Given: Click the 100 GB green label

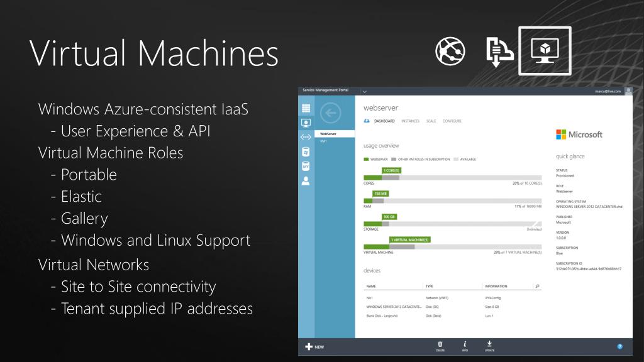Looking at the screenshot, I should tap(389, 217).
